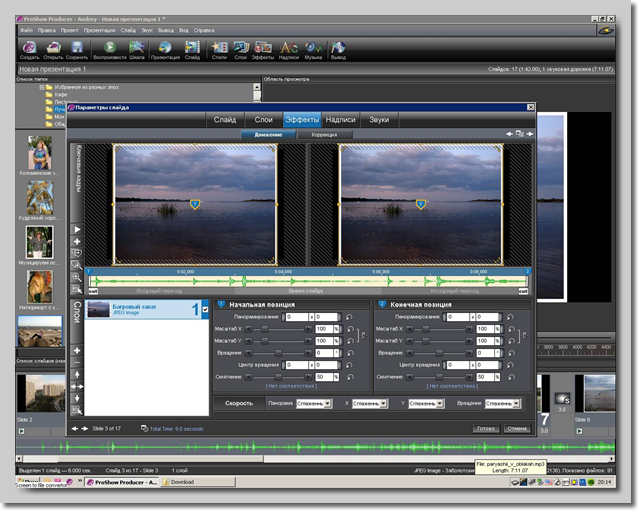Reset Вращение in Конечная позиция
The height and width of the screenshot is (510, 638).
coord(511,353)
